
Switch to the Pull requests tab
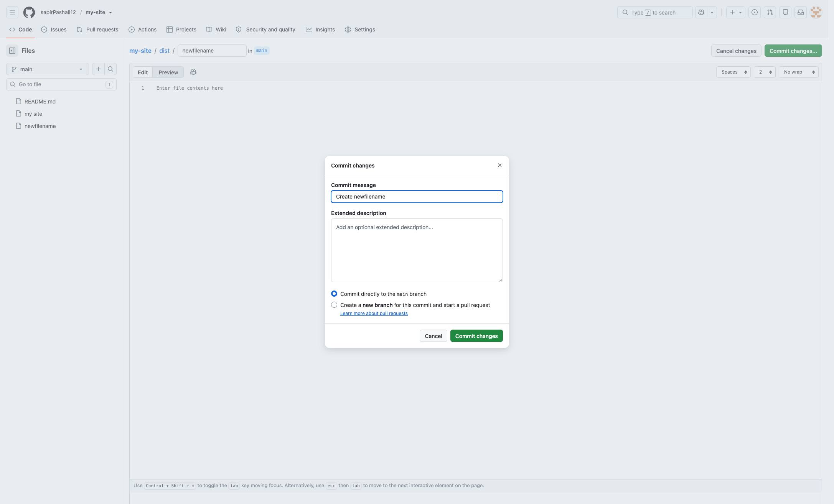[97, 30]
